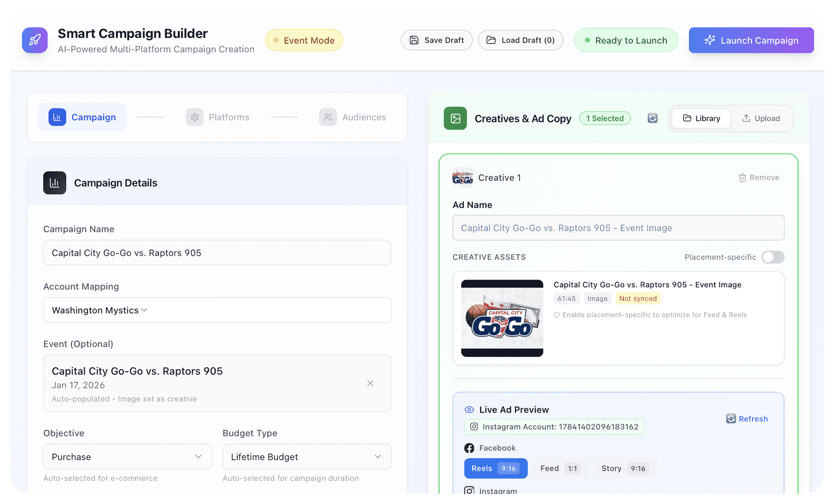837x504 pixels.
Task: Click the Creative 1 heading
Action: [x=499, y=178]
